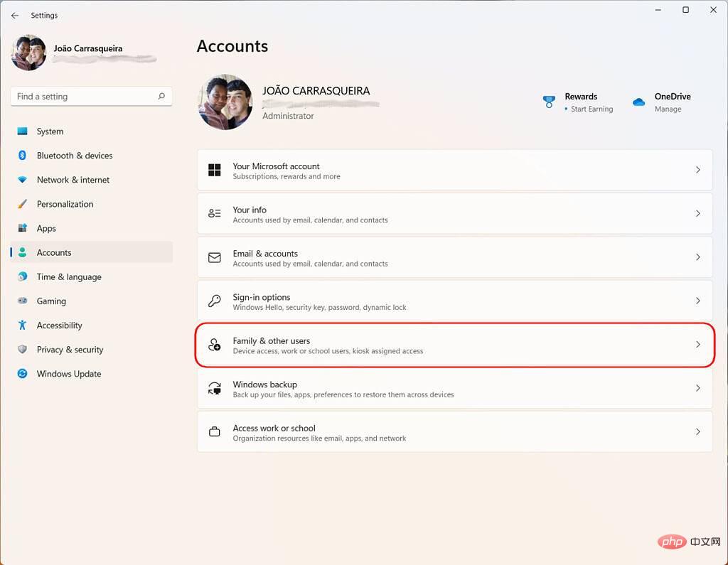Click the Windows Update sync icon

click(x=22, y=374)
